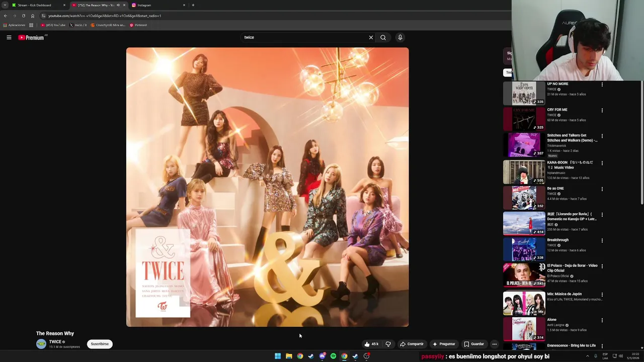This screenshot has width=644, height=362.
Task: Open 'Evanescence - Bring Me to Life'
Action: (571, 345)
